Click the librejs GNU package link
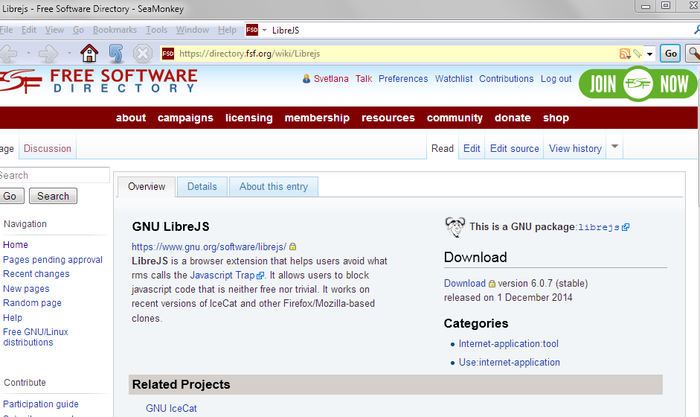The height and width of the screenshot is (417, 700). coord(599,227)
